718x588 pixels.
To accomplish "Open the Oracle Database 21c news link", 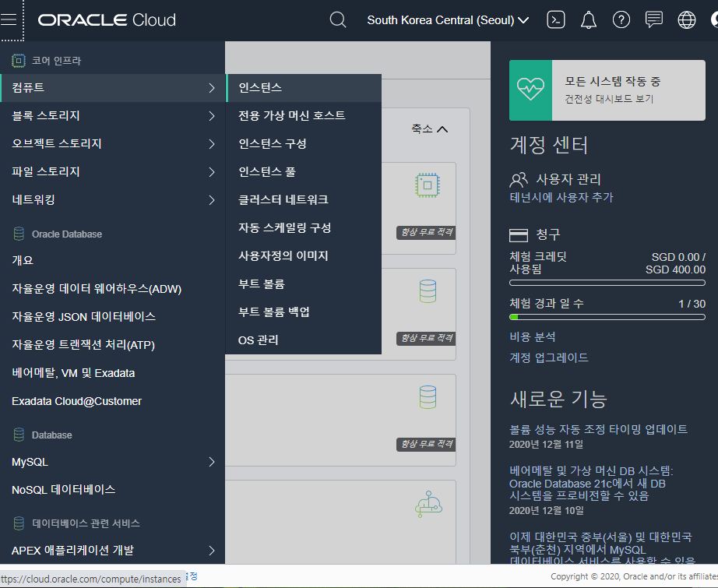I will [x=591, y=483].
